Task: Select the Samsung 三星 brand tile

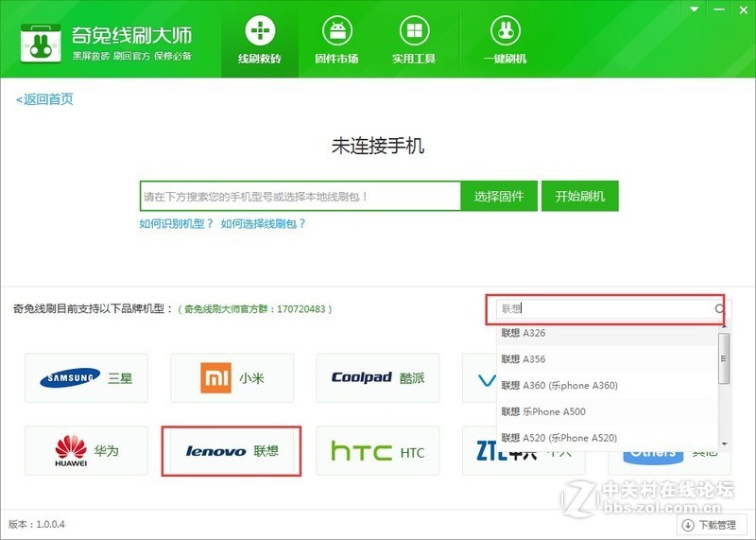Action: pos(86,378)
